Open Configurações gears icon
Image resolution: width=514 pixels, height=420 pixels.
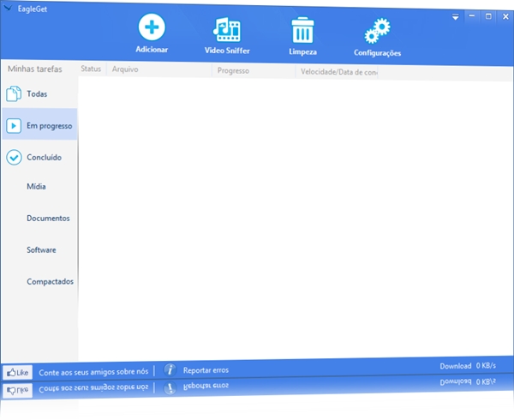(x=377, y=31)
